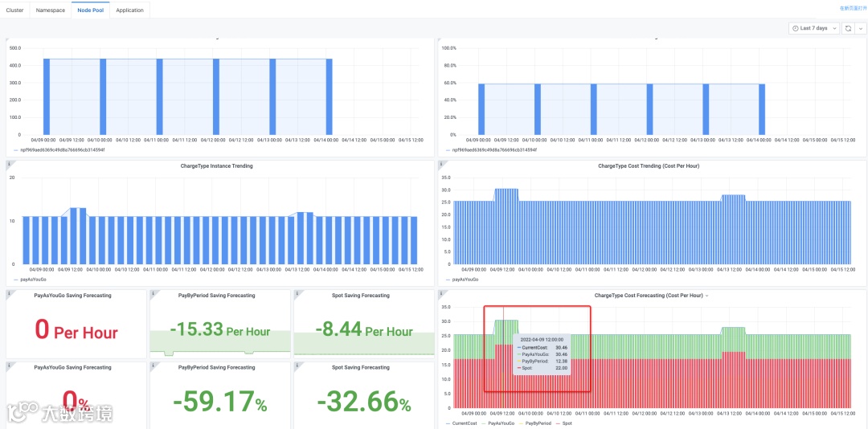Switch to the Cluster tab
The height and width of the screenshot is (429, 868).
14,10
